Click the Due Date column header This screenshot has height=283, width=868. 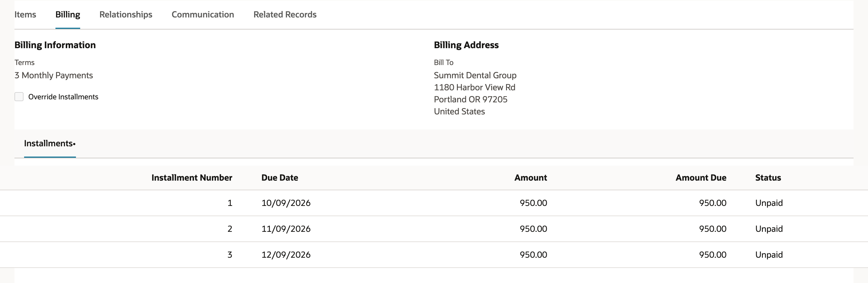[x=280, y=178]
